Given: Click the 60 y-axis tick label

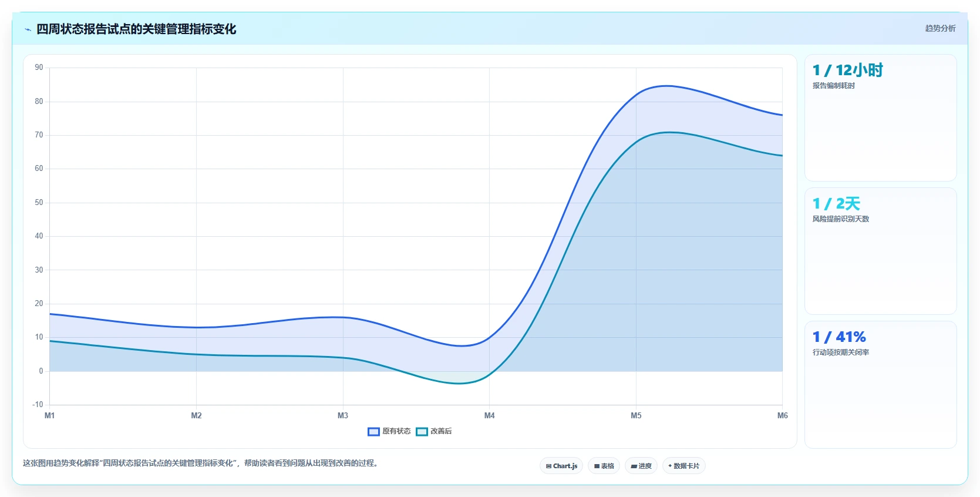Looking at the screenshot, I should point(39,169).
